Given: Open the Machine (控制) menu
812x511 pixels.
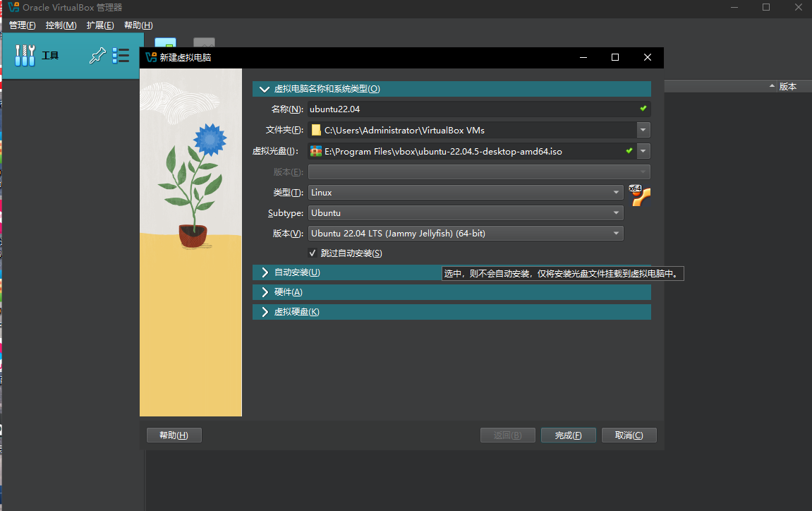Looking at the screenshot, I should 61,25.
